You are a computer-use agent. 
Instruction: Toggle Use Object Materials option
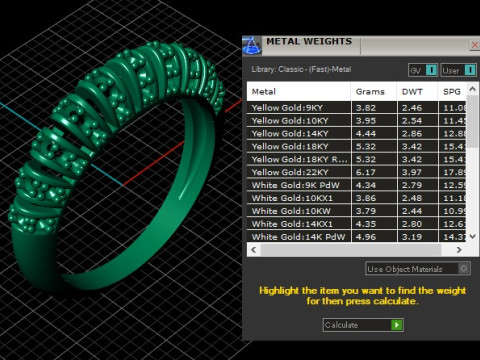pyautogui.click(x=418, y=269)
